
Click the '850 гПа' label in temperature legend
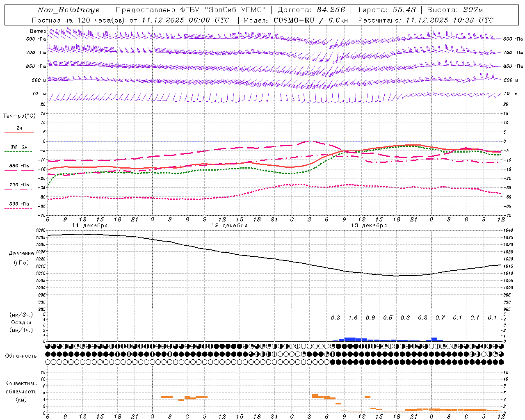pos(19,166)
